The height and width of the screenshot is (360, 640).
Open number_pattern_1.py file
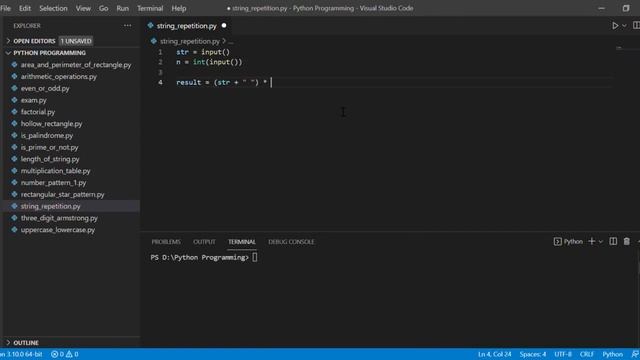tap(53, 183)
